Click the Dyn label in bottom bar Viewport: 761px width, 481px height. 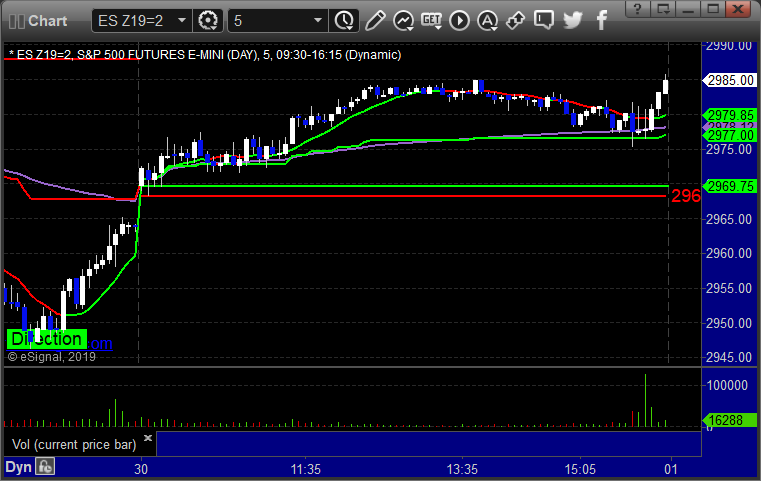coord(18,467)
